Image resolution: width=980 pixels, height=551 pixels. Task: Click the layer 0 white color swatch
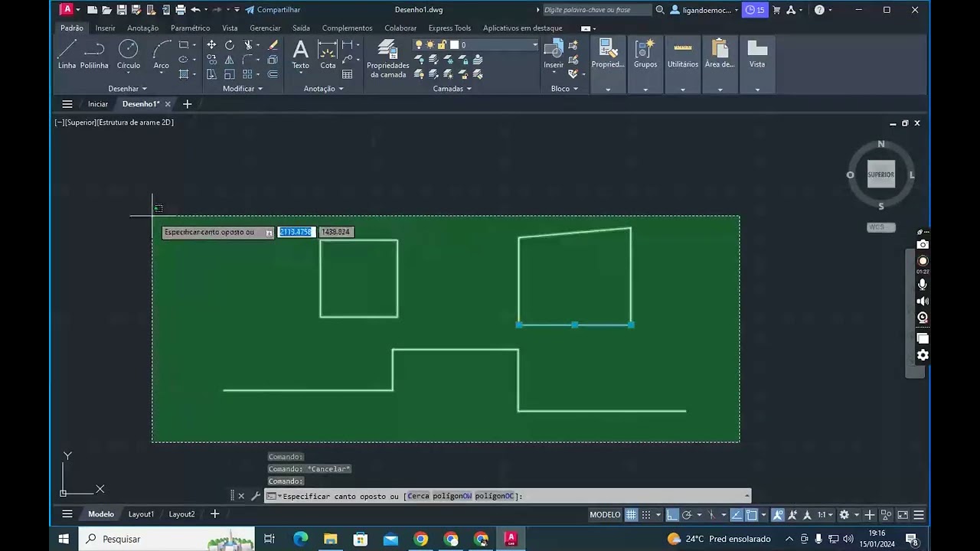tap(454, 45)
